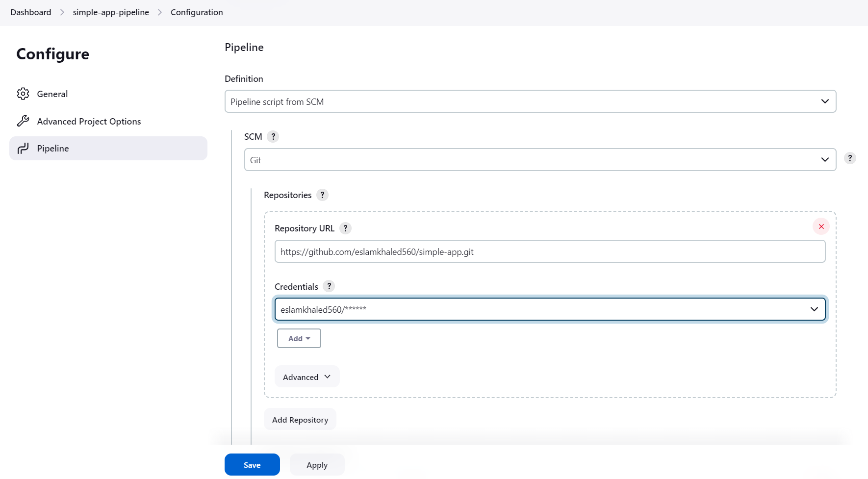Click the Credentials help icon
Image resolution: width=868 pixels, height=479 pixels.
pos(329,286)
